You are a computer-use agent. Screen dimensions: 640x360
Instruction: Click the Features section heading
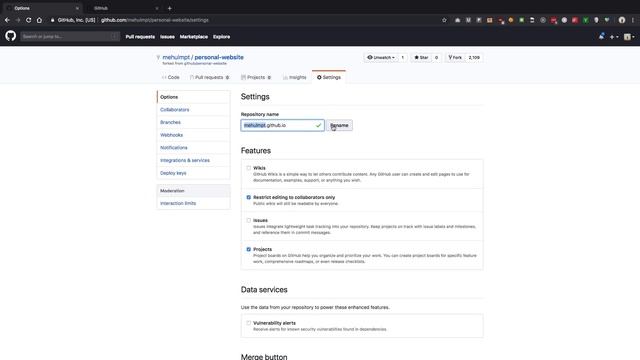(x=256, y=151)
